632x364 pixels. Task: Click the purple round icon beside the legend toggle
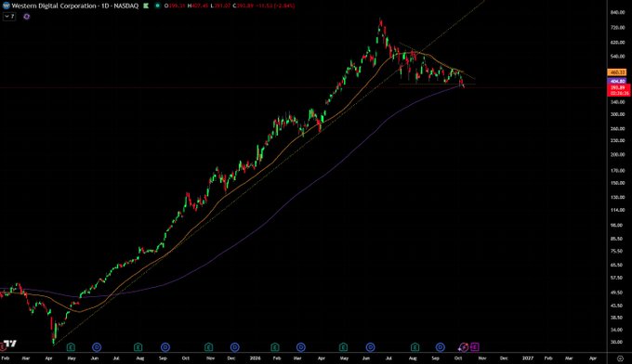(27, 17)
